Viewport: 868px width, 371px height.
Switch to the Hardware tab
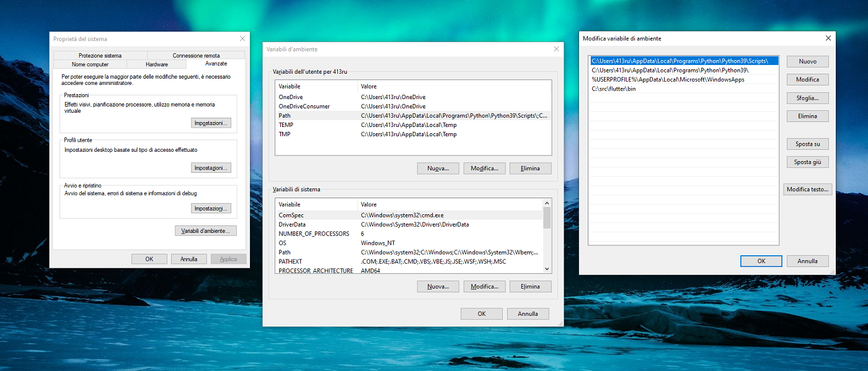[x=157, y=63]
